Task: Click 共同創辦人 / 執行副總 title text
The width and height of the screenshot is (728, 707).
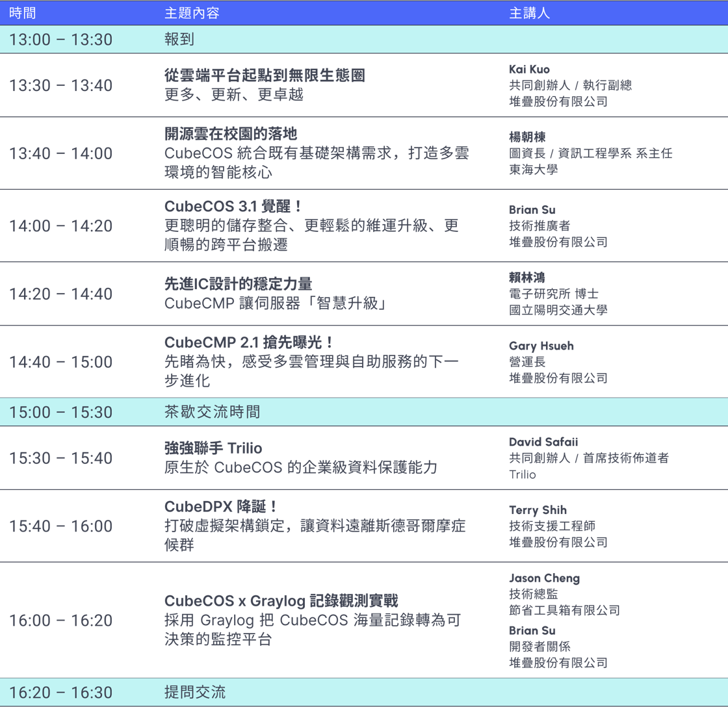Action: (x=570, y=85)
